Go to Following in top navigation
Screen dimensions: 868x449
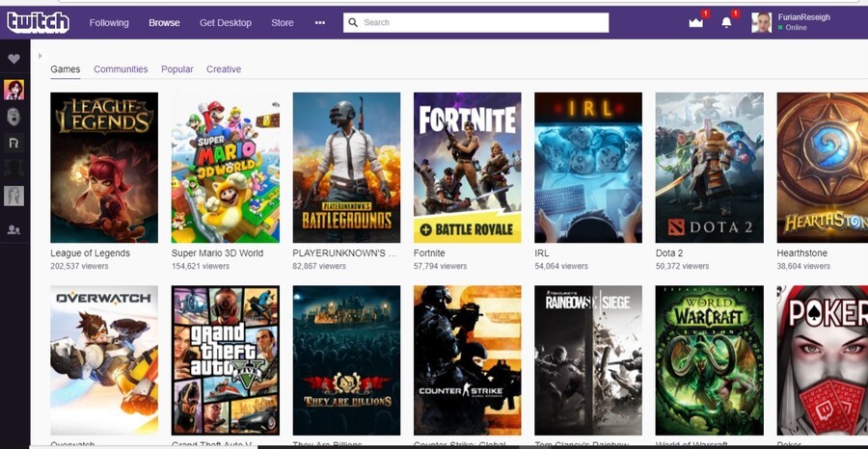[109, 22]
